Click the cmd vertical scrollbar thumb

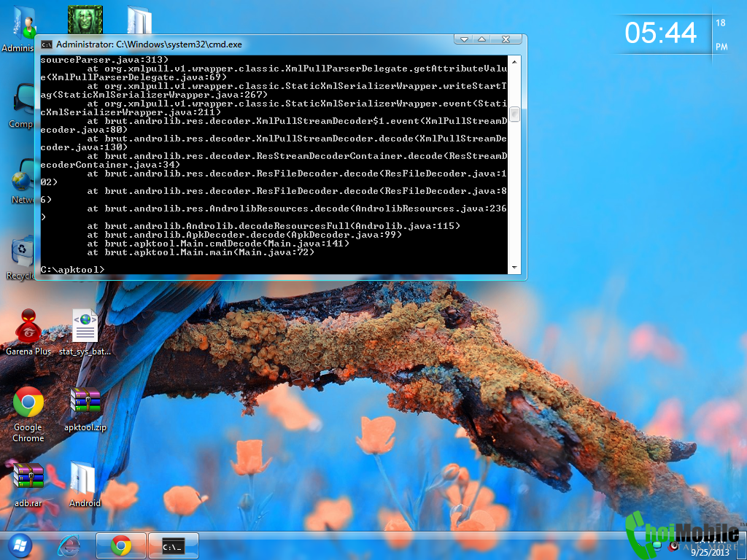pyautogui.click(x=514, y=114)
